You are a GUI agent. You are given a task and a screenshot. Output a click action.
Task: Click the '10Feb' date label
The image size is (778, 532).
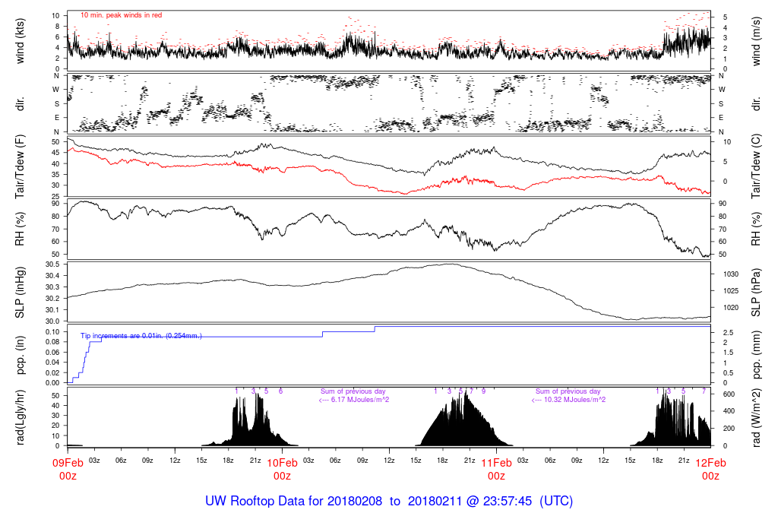(283, 463)
